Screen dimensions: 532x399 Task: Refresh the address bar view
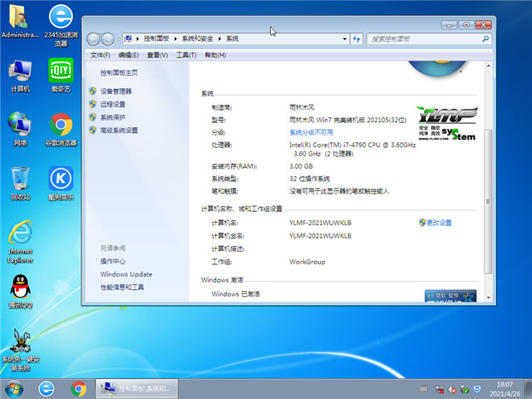tap(357, 39)
